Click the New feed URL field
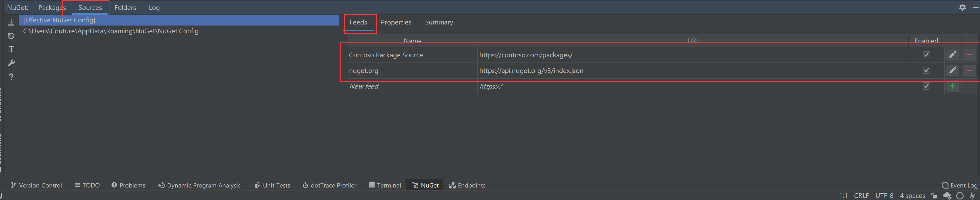980x200 pixels. point(685,86)
